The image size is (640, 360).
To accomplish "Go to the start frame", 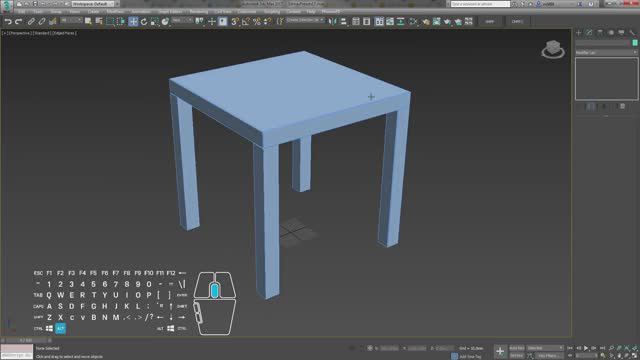I will coord(570,348).
